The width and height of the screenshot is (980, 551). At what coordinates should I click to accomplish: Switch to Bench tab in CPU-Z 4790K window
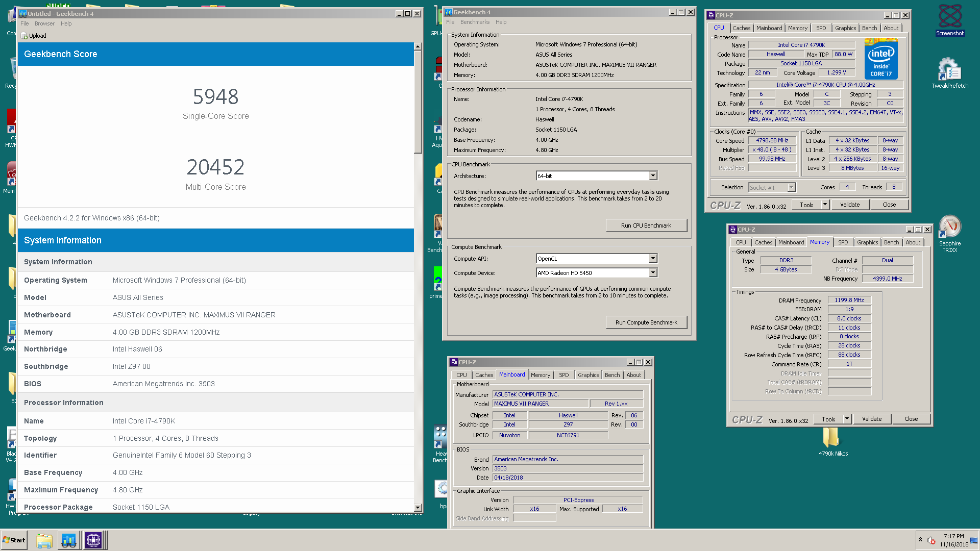tap(869, 28)
